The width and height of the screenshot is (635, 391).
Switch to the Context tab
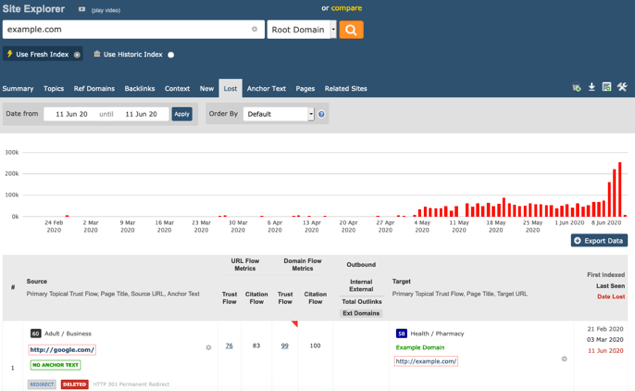tap(177, 88)
